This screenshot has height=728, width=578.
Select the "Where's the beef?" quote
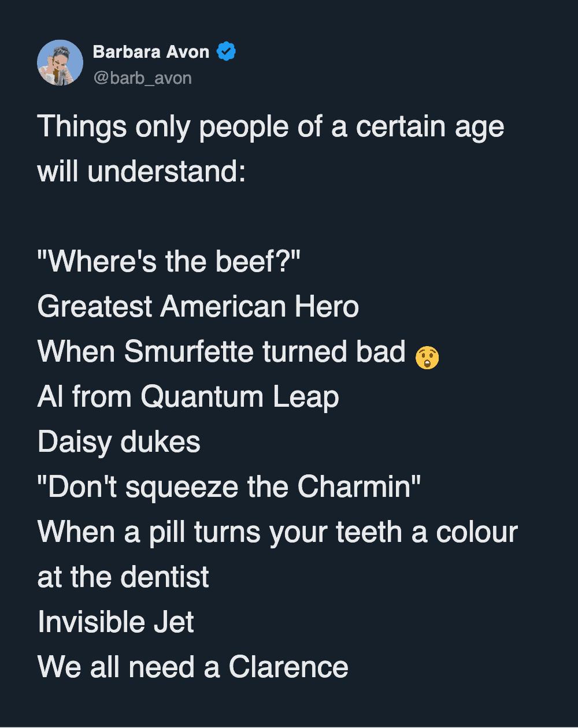coord(169,262)
